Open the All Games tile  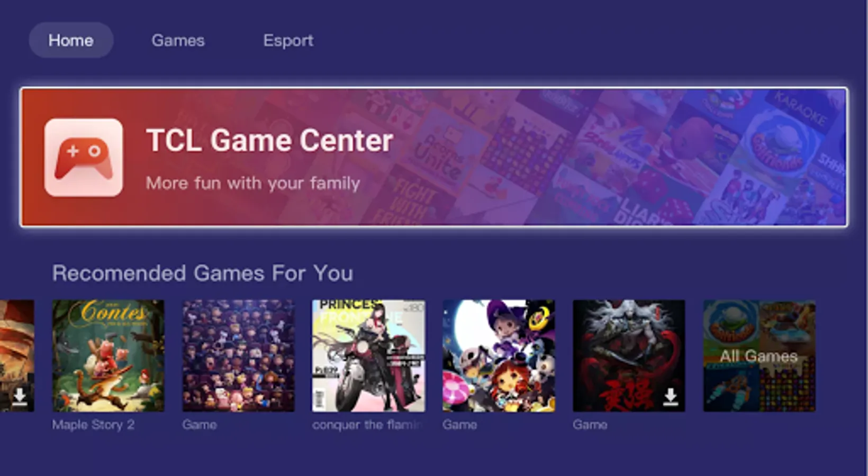point(759,356)
